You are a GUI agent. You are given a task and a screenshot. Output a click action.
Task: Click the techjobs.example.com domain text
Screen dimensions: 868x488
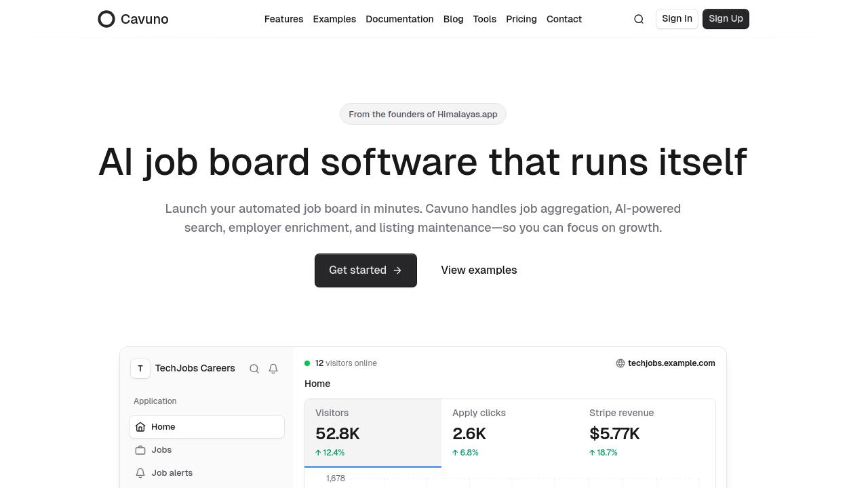tap(671, 363)
